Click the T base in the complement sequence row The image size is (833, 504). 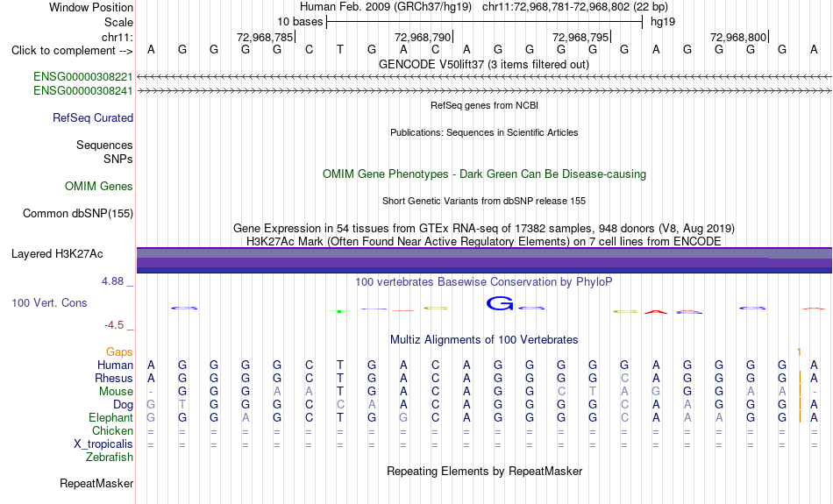[340, 50]
